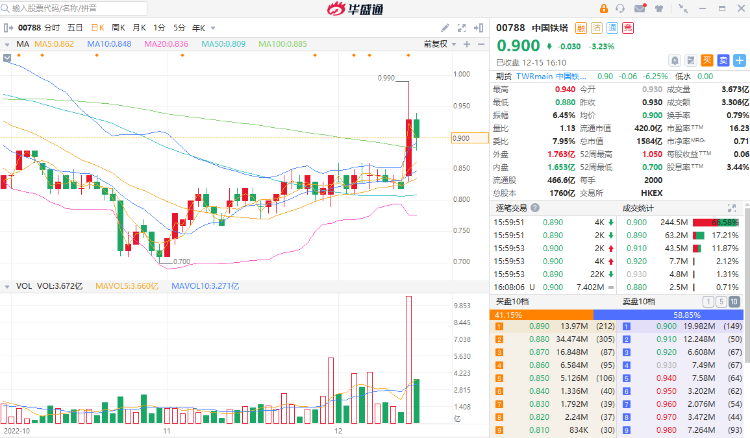Click the 0.700 low price marker
The image size is (750, 438).
coord(181,262)
